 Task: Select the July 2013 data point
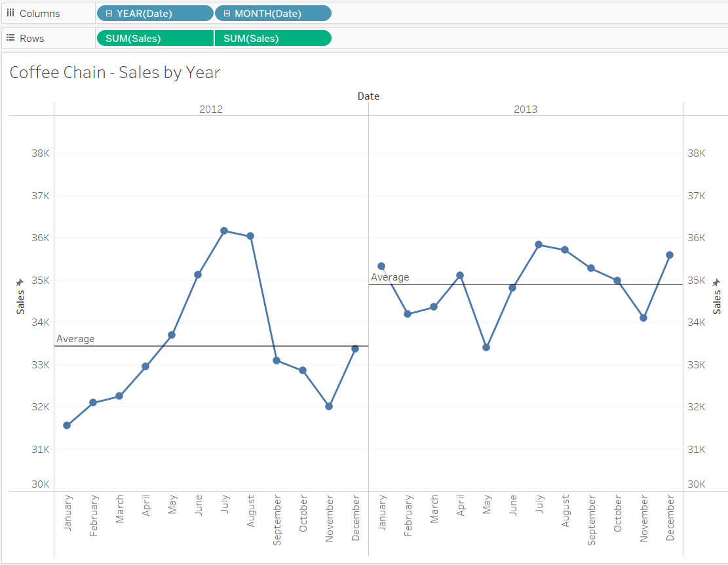click(539, 244)
